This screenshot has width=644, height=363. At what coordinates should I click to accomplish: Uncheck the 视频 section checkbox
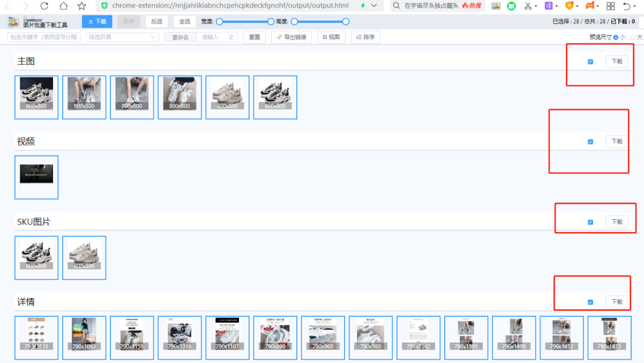point(590,142)
